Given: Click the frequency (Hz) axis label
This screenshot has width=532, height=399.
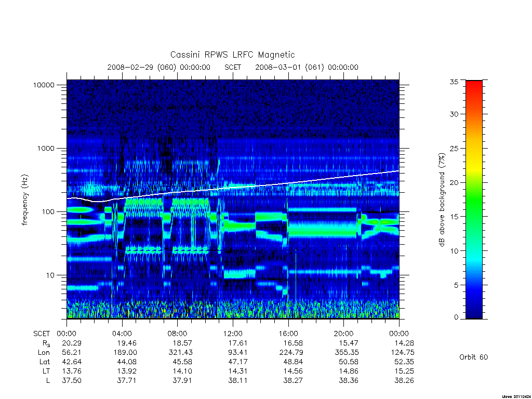Looking at the screenshot, I should point(25,200).
